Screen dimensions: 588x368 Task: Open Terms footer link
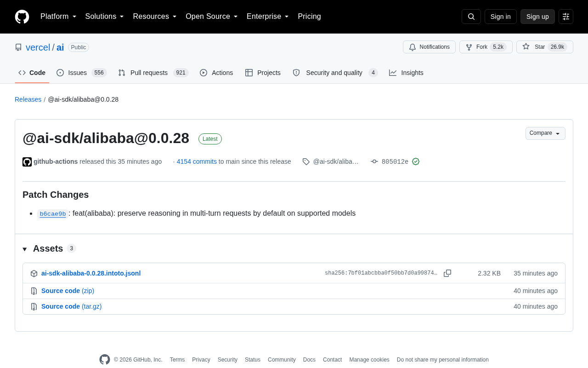pos(177,360)
